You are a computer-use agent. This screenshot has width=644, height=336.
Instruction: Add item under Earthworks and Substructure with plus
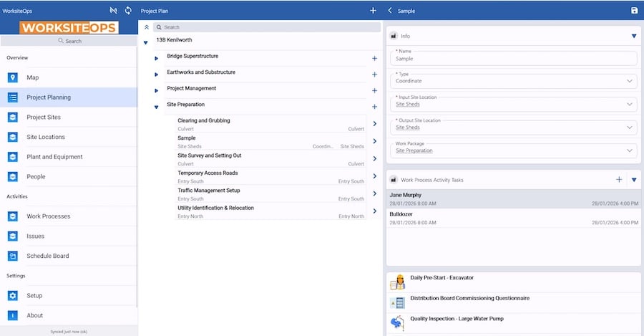pos(374,75)
